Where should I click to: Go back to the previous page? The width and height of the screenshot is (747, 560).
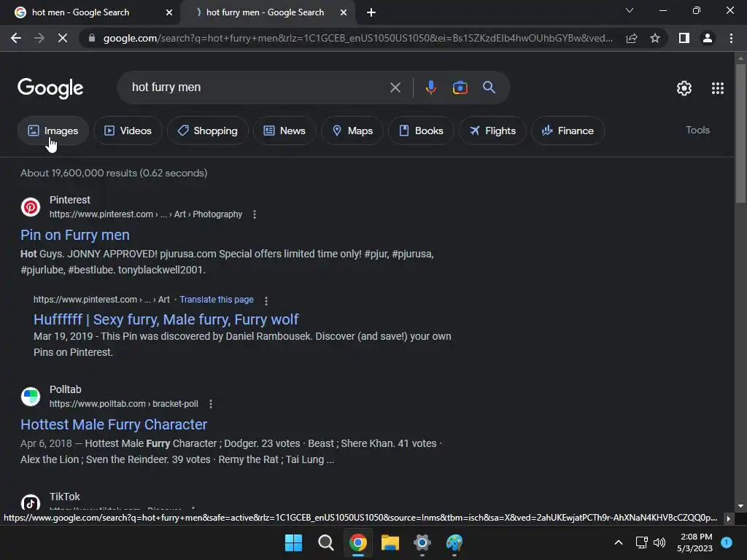coord(16,38)
